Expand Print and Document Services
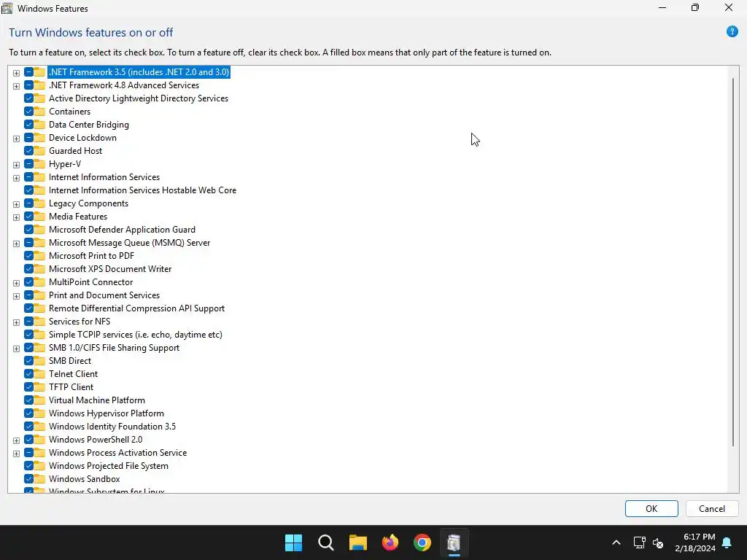Image resolution: width=747 pixels, height=560 pixels. click(16, 296)
